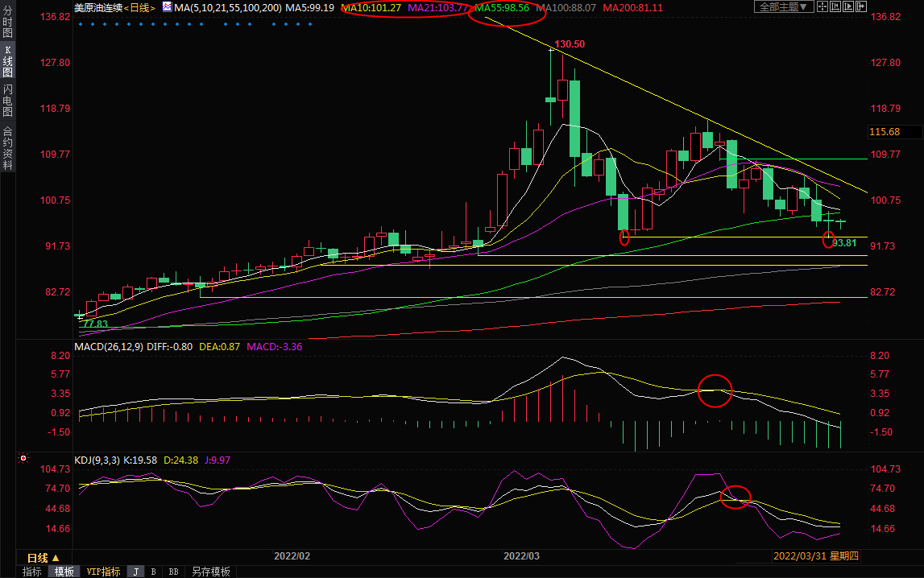Click the KDJ panel red marker icon
924x578 pixels.
point(23,460)
